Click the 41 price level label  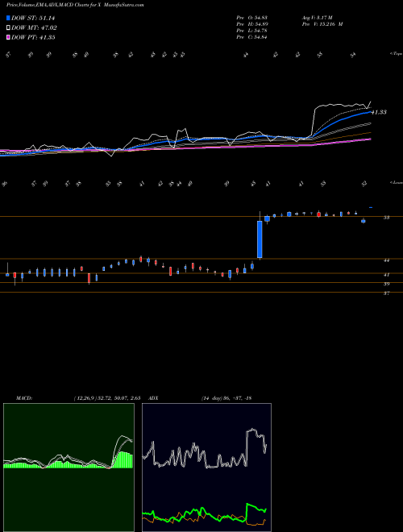point(386,275)
